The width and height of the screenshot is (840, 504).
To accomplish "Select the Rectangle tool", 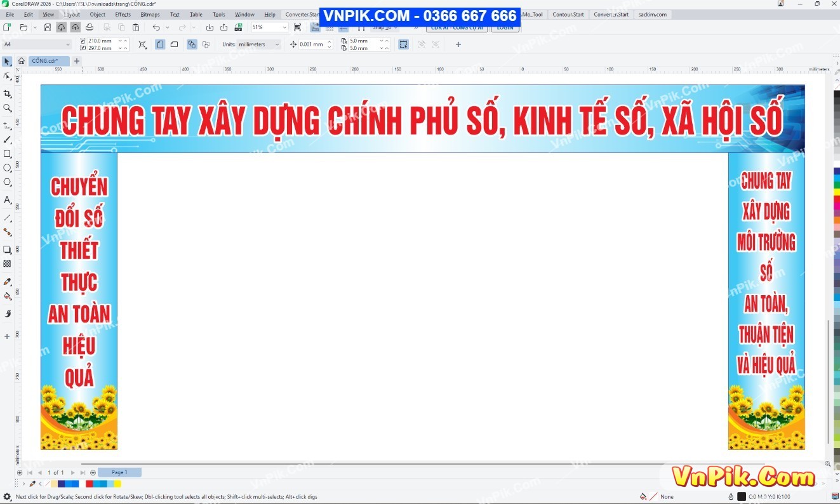I will 7,154.
